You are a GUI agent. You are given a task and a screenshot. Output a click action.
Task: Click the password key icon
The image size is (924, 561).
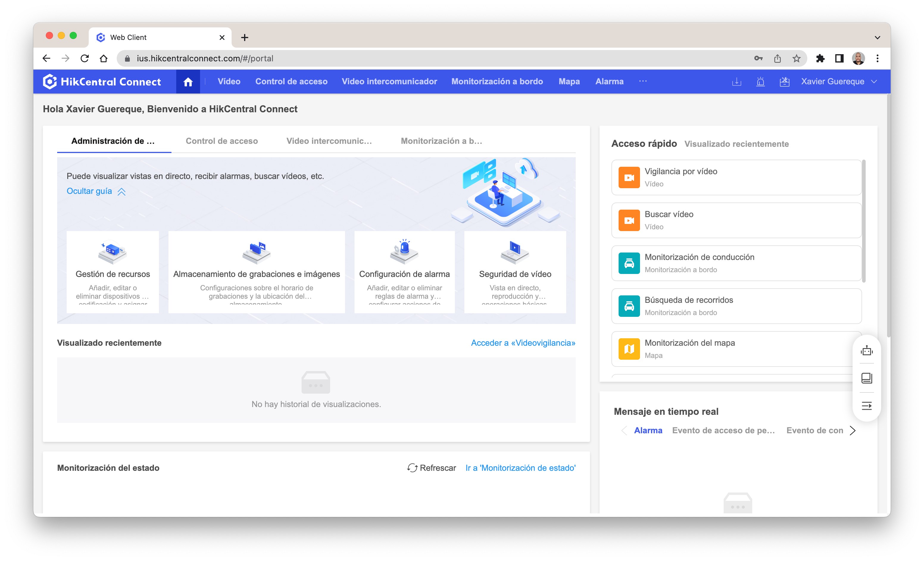coord(758,58)
